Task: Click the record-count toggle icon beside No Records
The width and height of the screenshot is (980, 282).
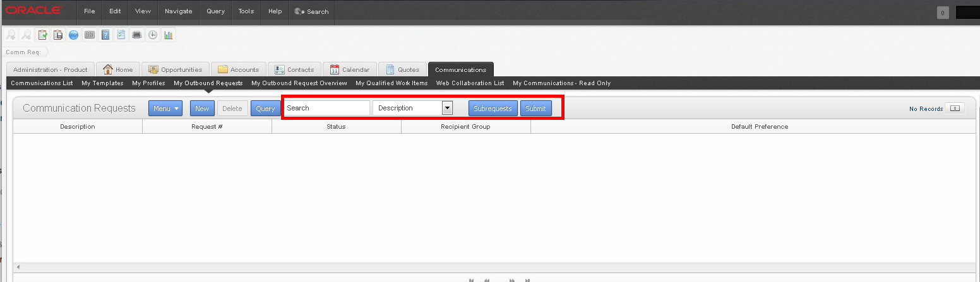Action: [955, 109]
